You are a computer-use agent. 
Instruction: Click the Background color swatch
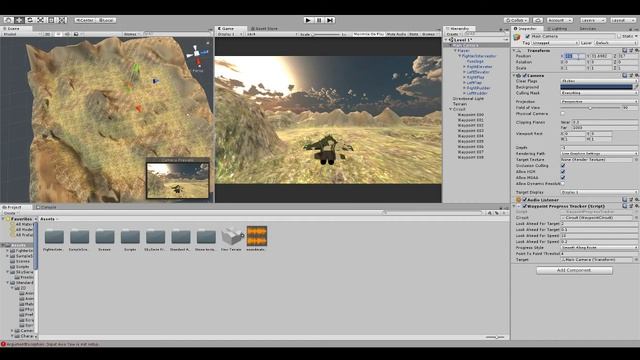click(596, 87)
